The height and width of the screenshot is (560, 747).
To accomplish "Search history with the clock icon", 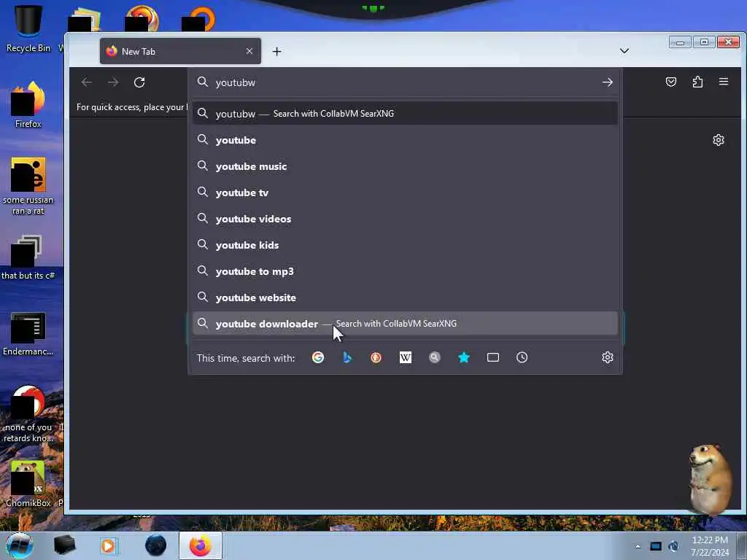I will pyautogui.click(x=522, y=357).
